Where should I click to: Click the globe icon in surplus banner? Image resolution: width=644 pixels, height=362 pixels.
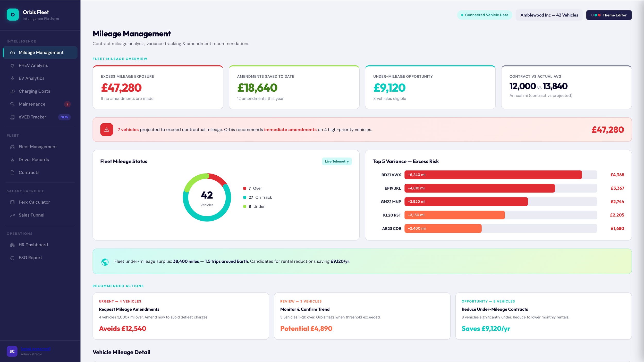coord(105,262)
